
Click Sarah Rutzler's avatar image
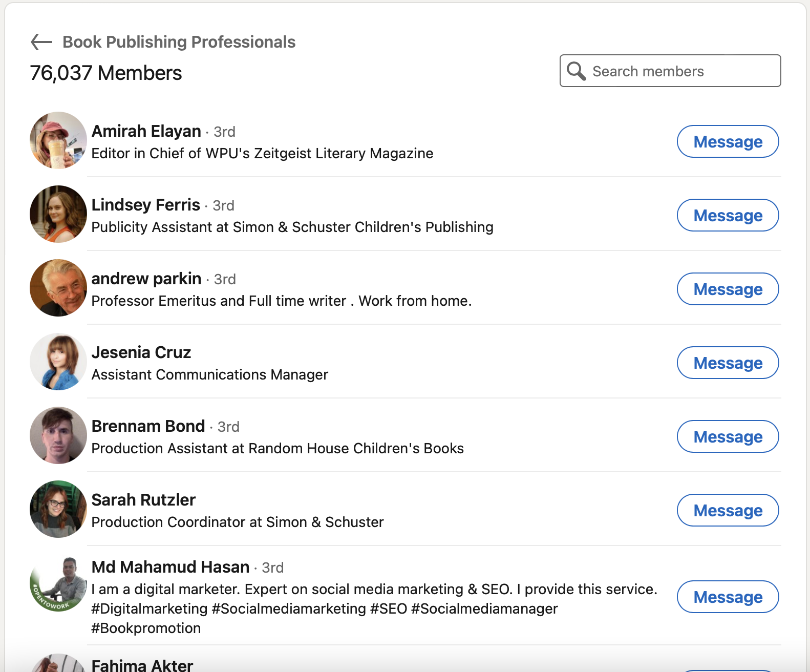58,509
